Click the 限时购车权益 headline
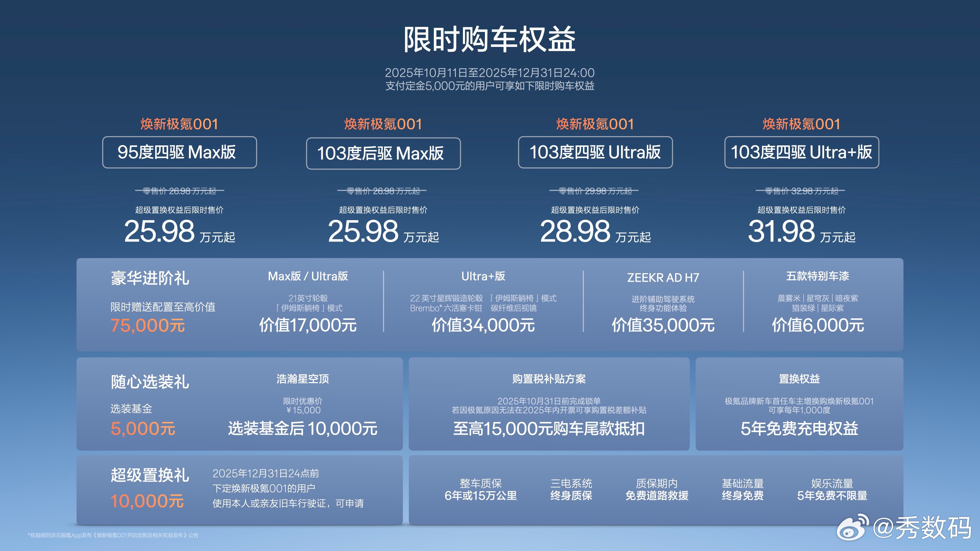This screenshot has width=980, height=551. click(490, 40)
